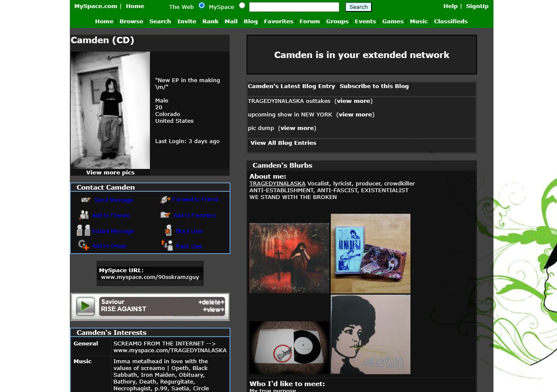
Task: Click the Send Message envelope icon
Action: [86, 200]
